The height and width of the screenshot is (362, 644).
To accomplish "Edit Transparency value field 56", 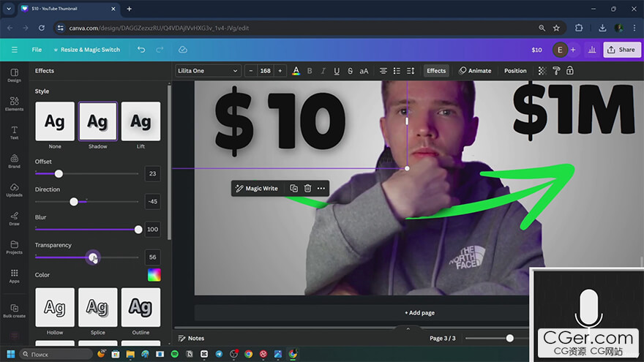I will tap(153, 257).
